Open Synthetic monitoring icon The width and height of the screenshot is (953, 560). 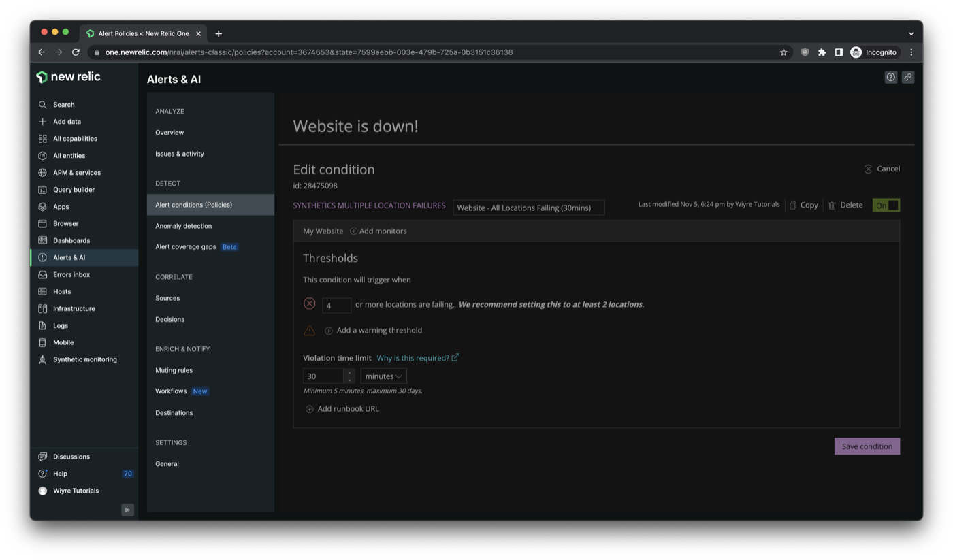click(42, 360)
